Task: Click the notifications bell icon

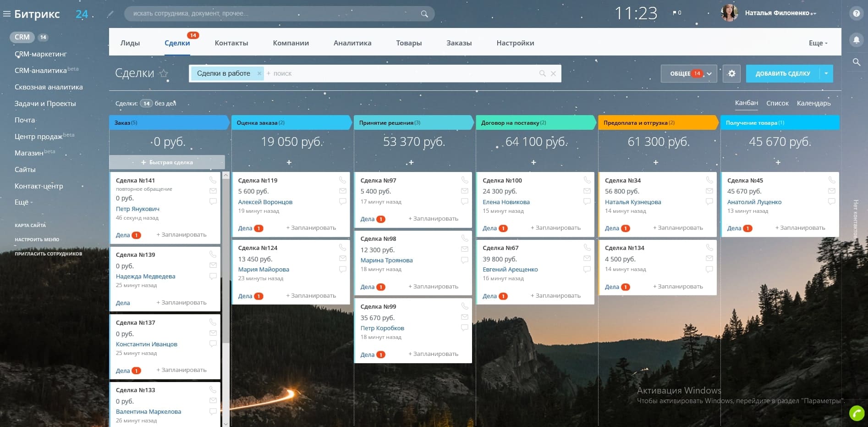Action: tap(856, 40)
